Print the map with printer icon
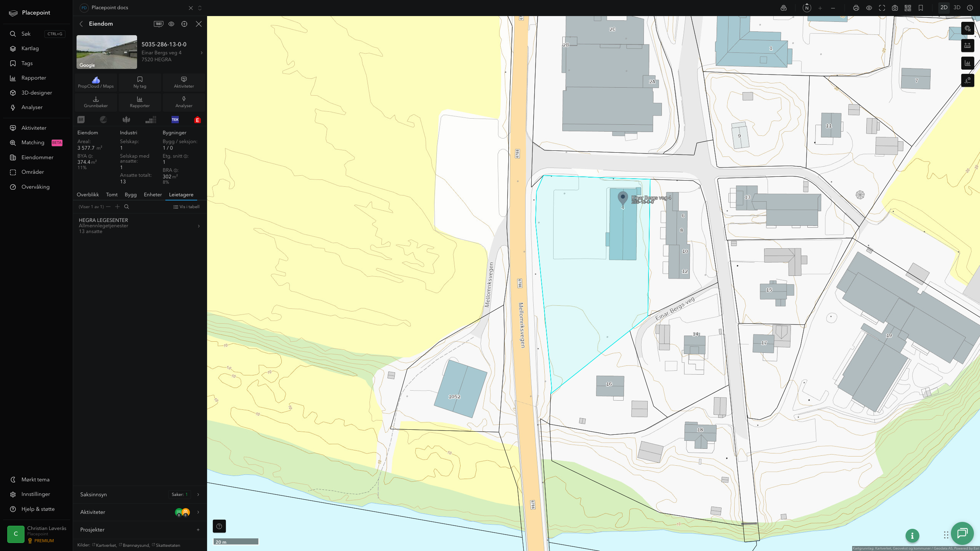This screenshot has height=551, width=980. tap(856, 8)
